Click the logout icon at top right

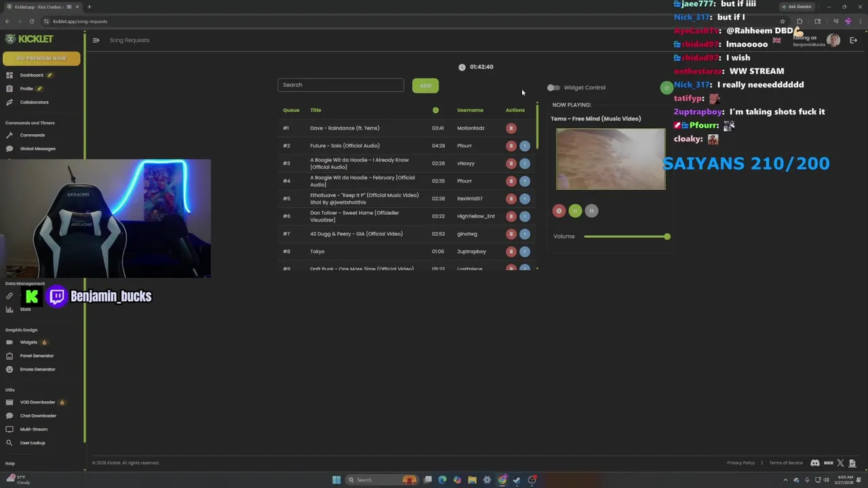point(853,40)
